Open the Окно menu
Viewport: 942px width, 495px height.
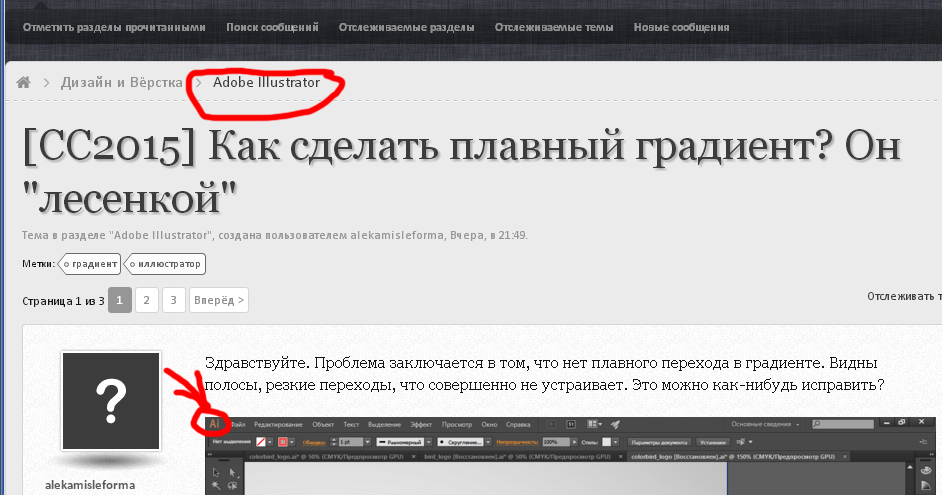[489, 425]
